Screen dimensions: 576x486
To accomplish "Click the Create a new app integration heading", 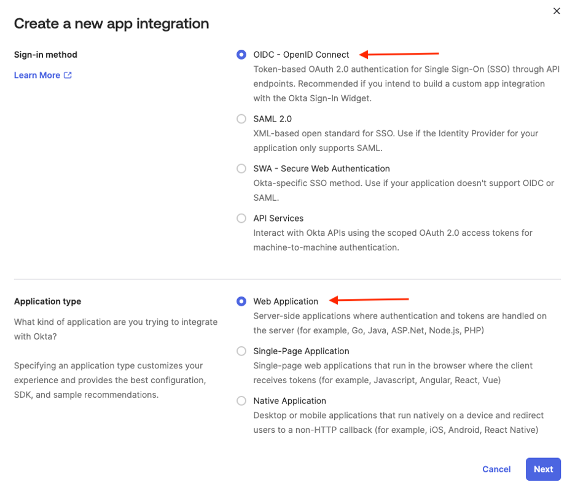I will (111, 24).
